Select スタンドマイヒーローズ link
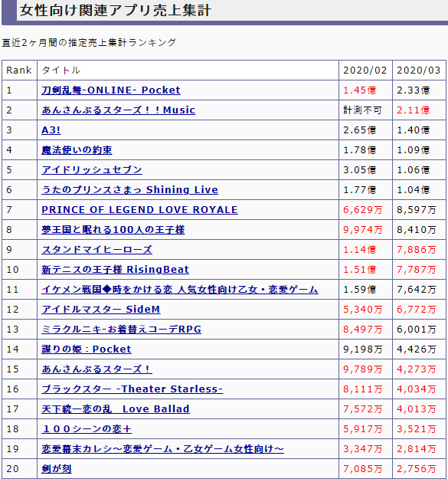The height and width of the screenshot is (479, 448). pyautogui.click(x=96, y=250)
